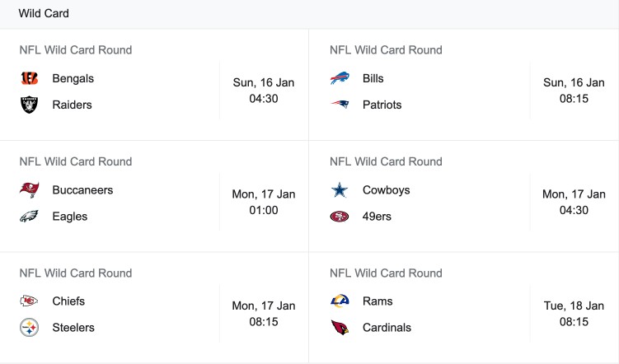Click the Eagles team logo
This screenshot has width=619, height=364.
click(29, 216)
